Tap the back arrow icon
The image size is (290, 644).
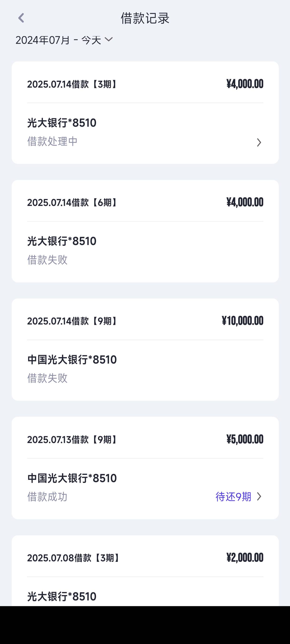[21, 18]
